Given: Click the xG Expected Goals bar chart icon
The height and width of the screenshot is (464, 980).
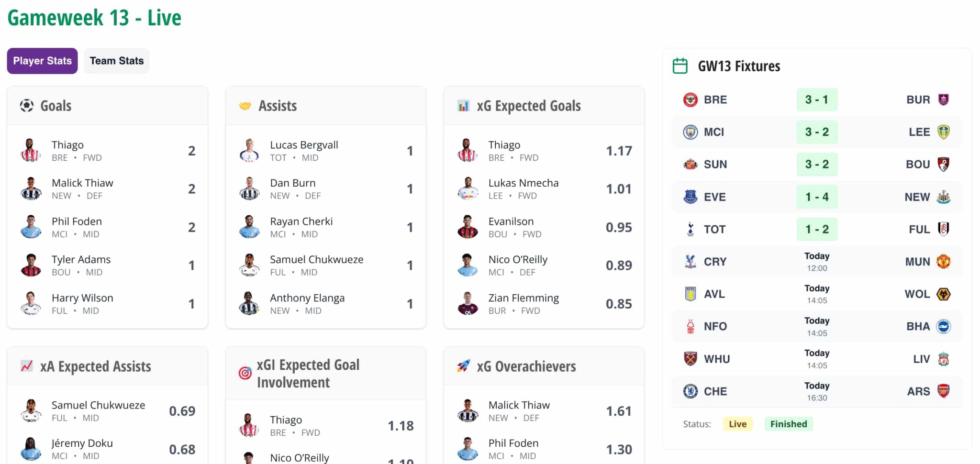Looking at the screenshot, I should [465, 106].
